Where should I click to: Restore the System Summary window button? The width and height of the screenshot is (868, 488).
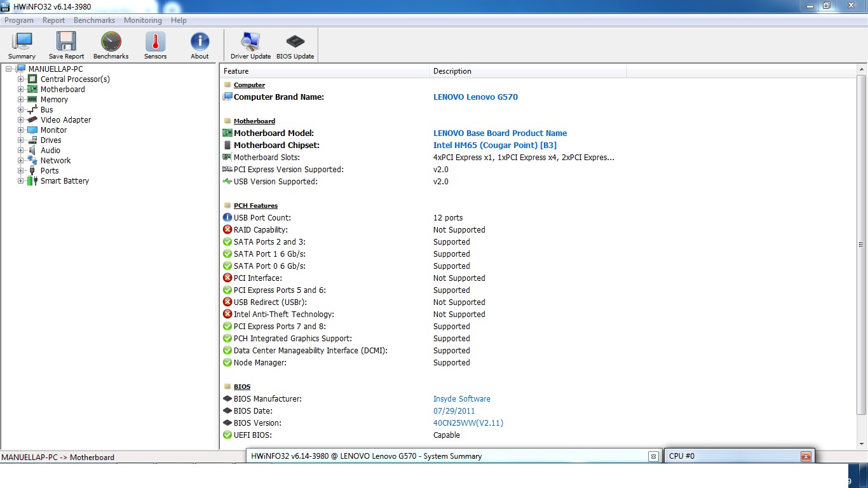(x=653, y=456)
